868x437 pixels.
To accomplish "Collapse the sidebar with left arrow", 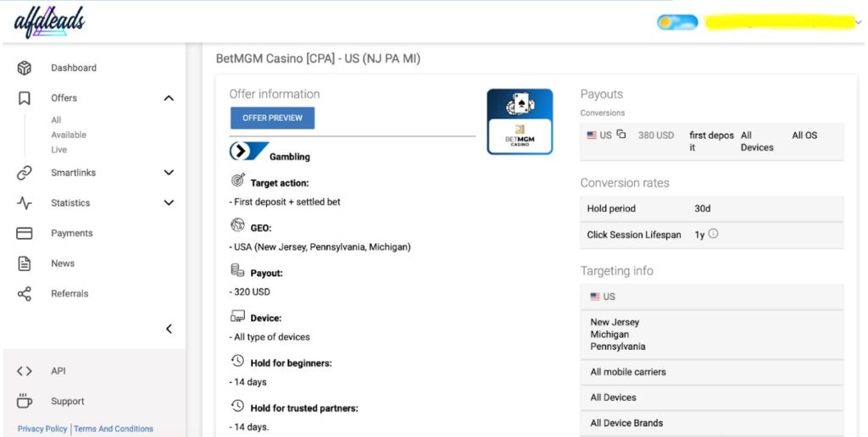I will click(x=169, y=329).
